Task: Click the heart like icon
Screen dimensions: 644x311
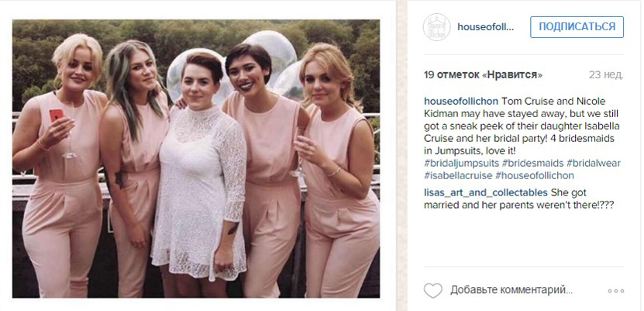Action: pos(433,291)
